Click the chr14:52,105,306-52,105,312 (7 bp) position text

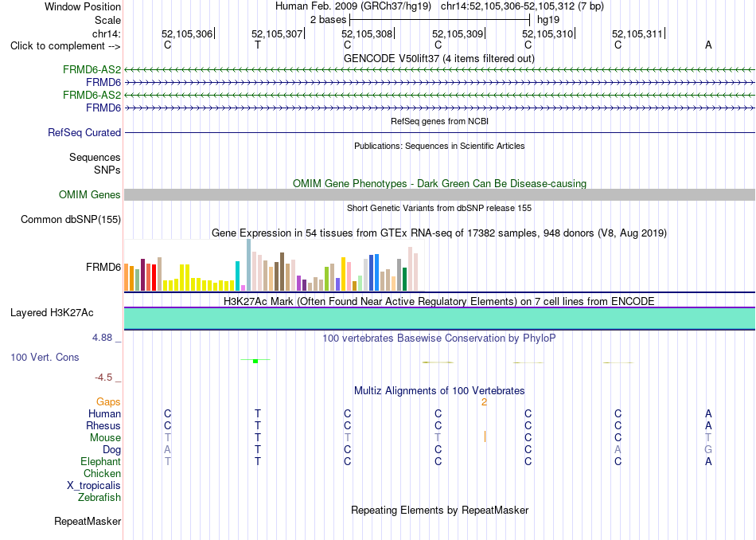coord(522,6)
